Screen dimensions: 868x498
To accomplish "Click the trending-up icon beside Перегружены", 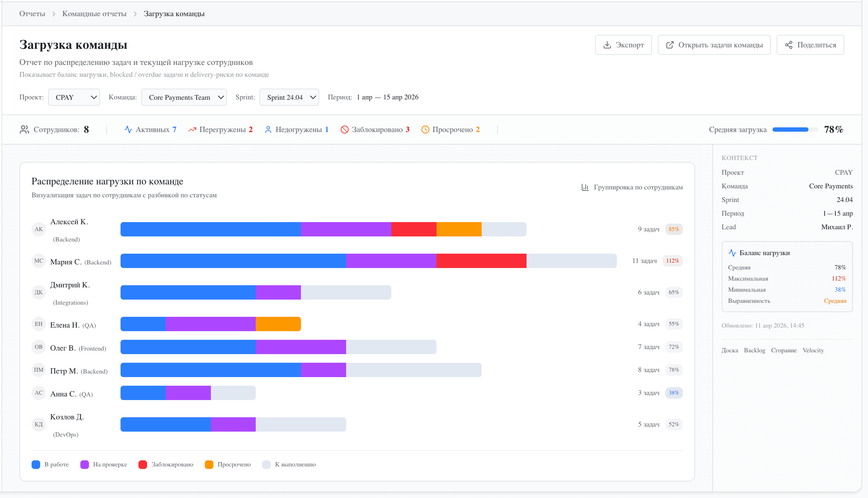I will point(192,130).
